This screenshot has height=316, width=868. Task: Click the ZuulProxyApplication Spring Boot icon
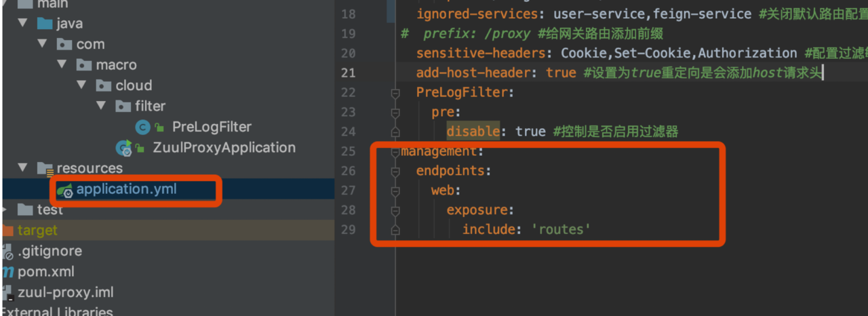tap(123, 148)
